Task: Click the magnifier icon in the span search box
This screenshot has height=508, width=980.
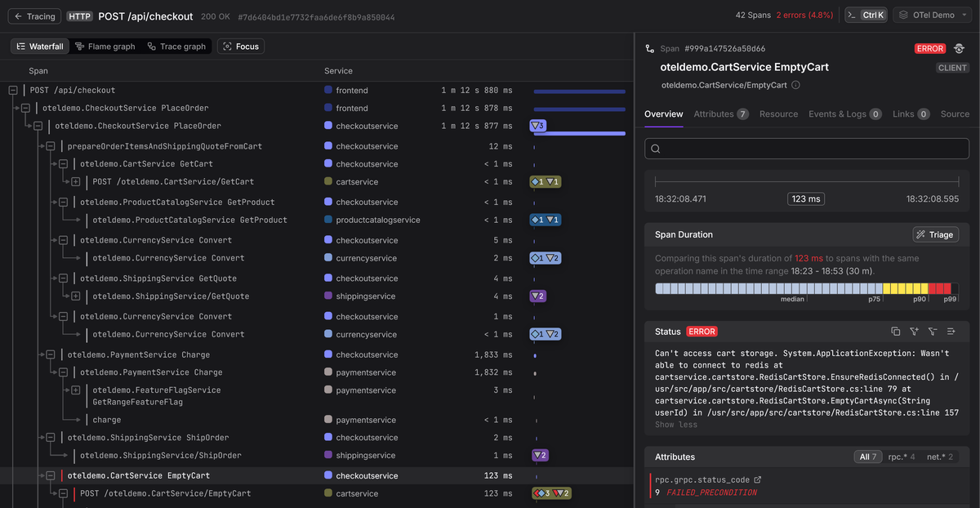Action: pos(657,149)
